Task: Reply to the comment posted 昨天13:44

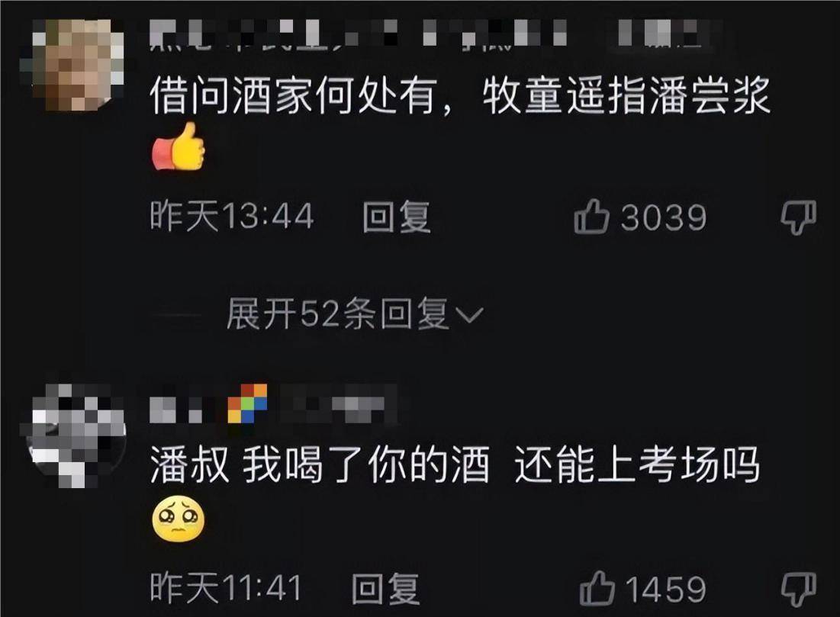Action: 397,217
